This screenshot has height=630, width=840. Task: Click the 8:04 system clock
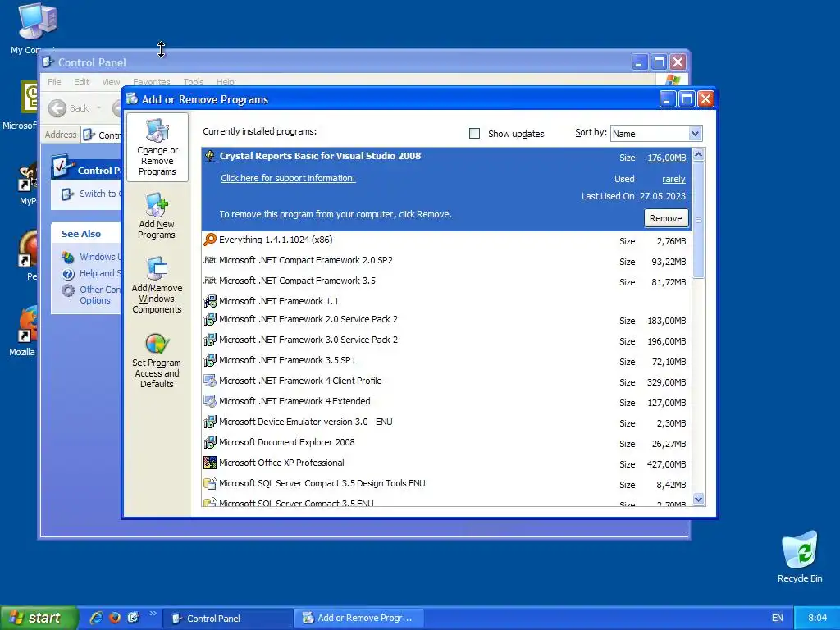(x=817, y=619)
